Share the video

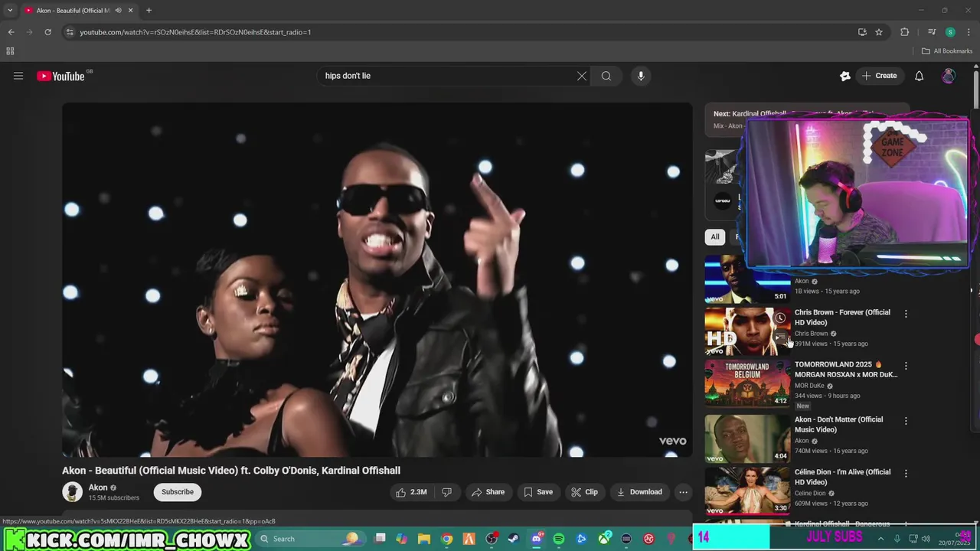point(488,492)
